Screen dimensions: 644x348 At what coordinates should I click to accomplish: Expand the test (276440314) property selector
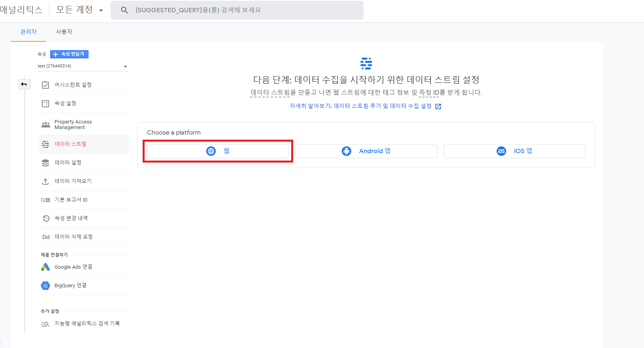click(83, 66)
